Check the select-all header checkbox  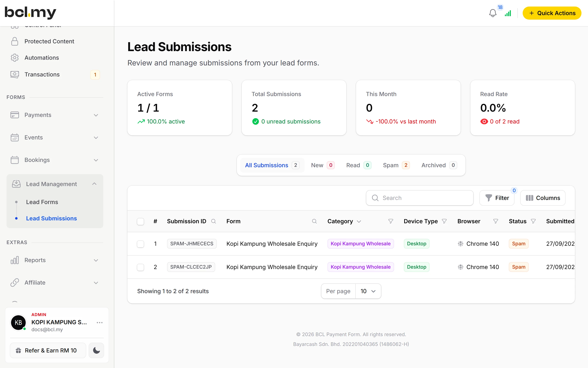(140, 221)
